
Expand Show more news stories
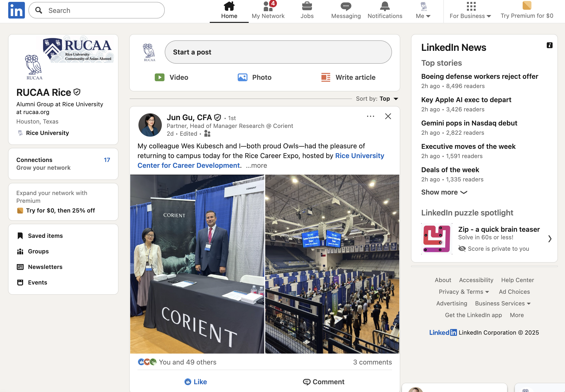click(444, 192)
